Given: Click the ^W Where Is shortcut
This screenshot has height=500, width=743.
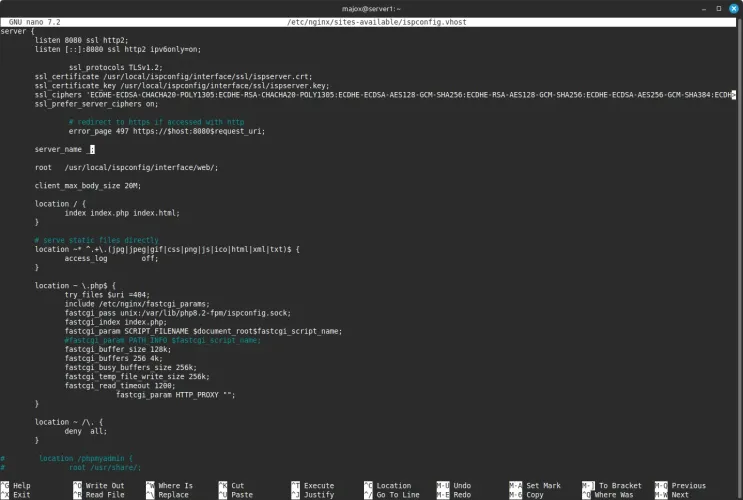Looking at the screenshot, I should click(x=170, y=485).
